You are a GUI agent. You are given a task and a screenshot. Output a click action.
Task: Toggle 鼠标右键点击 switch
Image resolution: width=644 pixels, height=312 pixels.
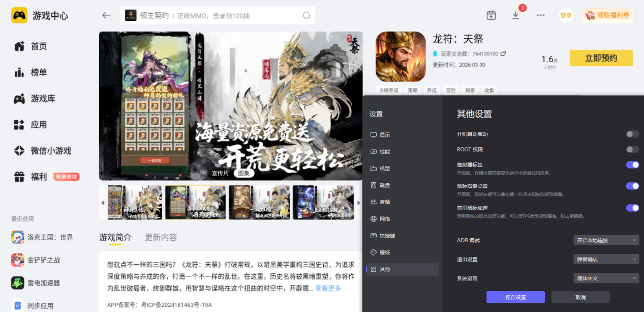(x=632, y=186)
